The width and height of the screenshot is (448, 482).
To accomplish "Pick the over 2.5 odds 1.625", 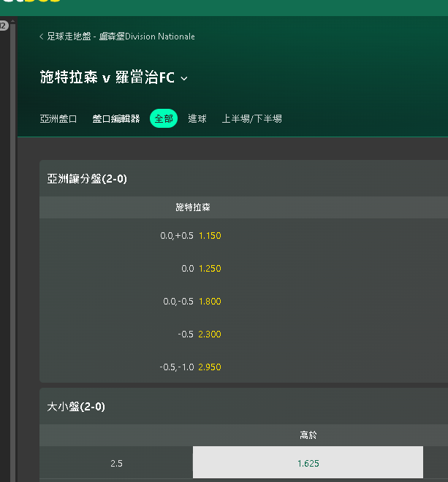I will click(x=308, y=462).
